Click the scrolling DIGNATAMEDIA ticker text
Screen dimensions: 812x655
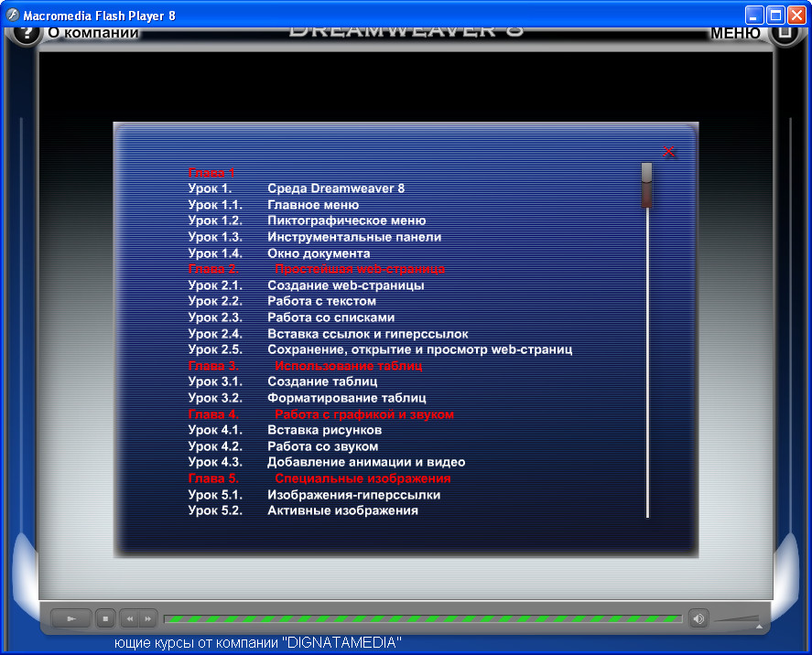pyautogui.click(x=257, y=643)
